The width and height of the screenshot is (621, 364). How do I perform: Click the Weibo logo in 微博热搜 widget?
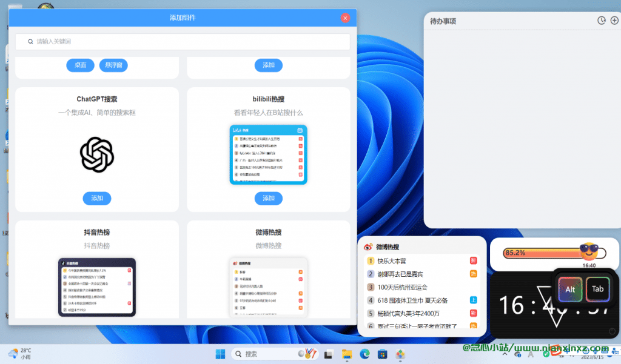pyautogui.click(x=368, y=247)
